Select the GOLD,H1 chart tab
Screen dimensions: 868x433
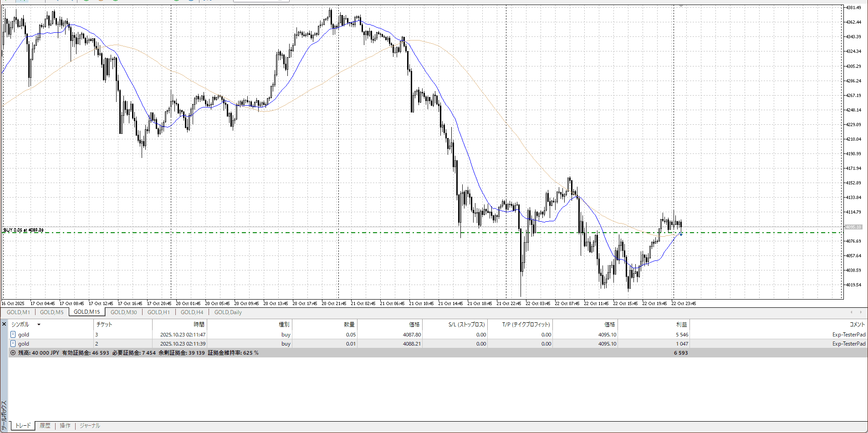(158, 312)
